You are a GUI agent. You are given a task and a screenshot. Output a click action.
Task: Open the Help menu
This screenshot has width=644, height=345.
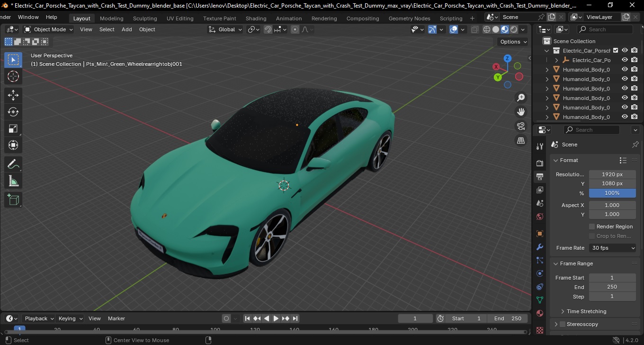(x=52, y=17)
